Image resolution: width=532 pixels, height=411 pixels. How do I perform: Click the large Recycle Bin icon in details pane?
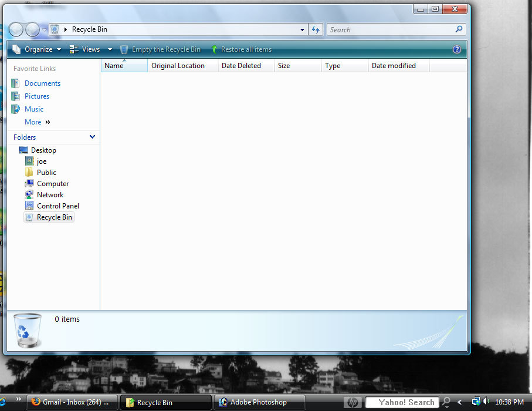28,331
